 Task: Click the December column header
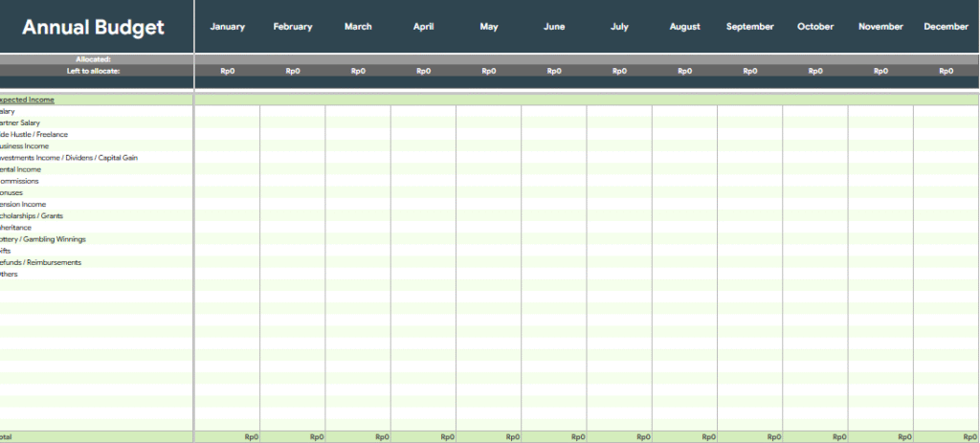coord(946,27)
